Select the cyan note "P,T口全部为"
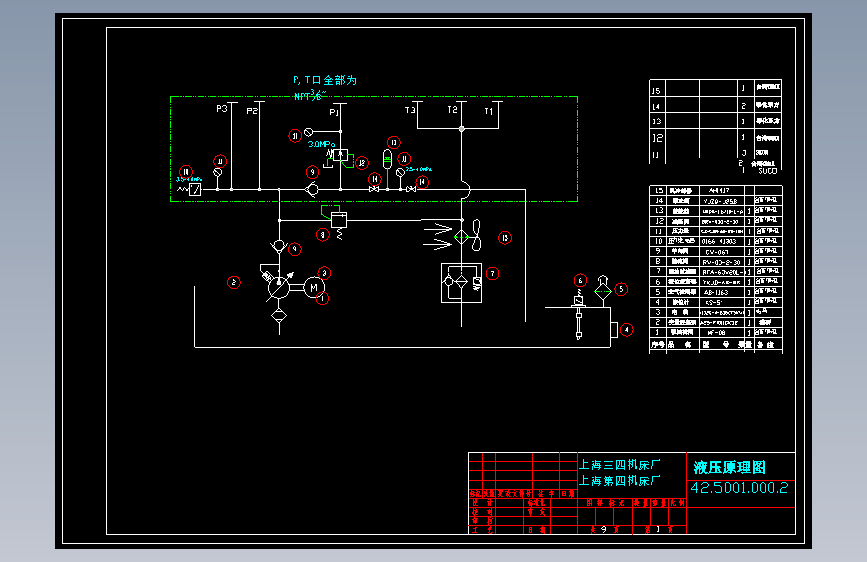867x562 pixels. (x=325, y=80)
